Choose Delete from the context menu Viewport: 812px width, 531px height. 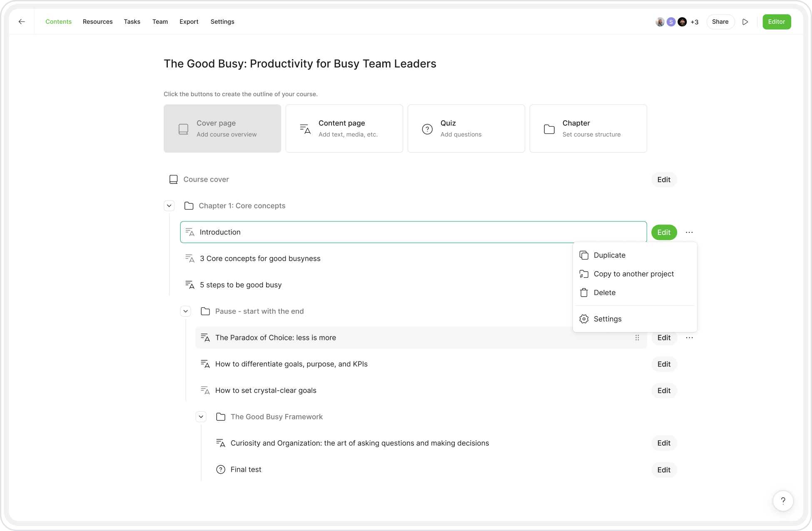pos(604,293)
